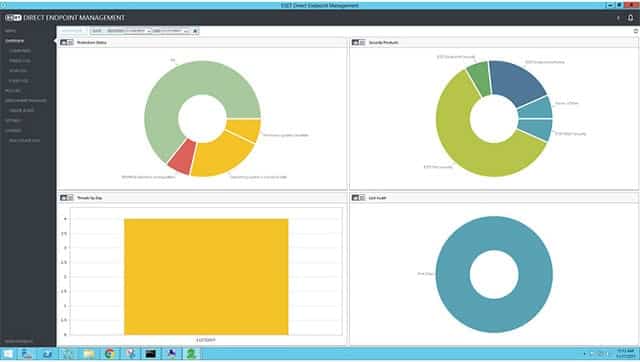Click the icon button after the toolbar dropdowns
This screenshot has height=362, width=640.
click(x=195, y=31)
